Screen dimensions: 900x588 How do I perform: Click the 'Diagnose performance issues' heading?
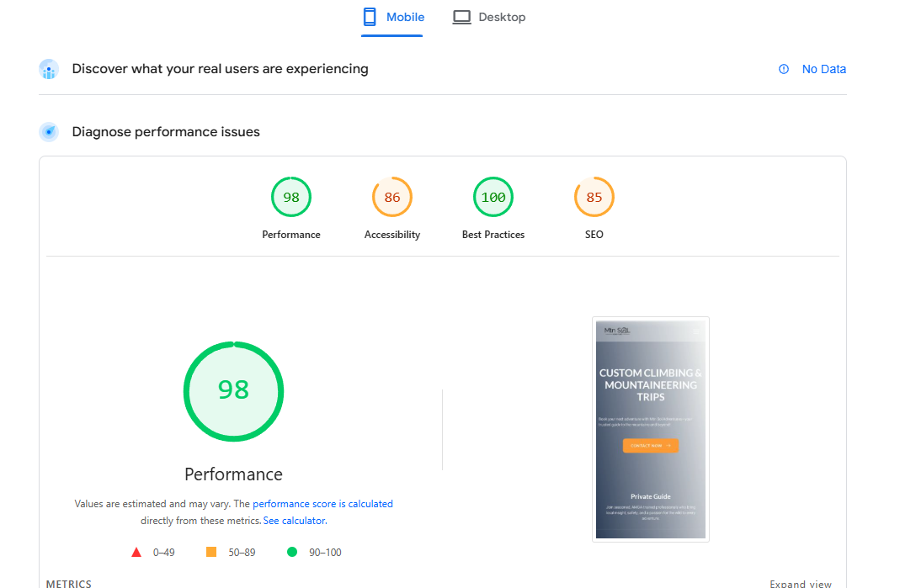(x=166, y=132)
